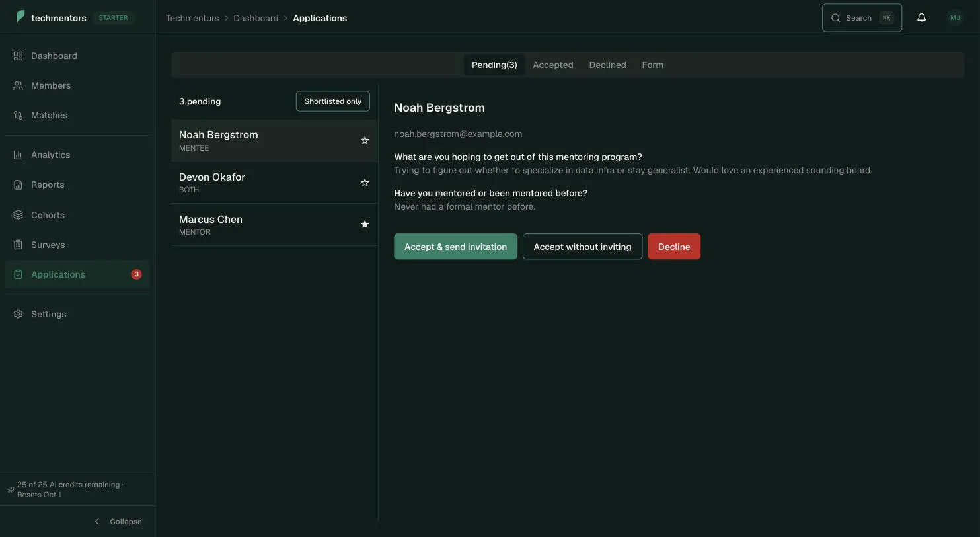Image resolution: width=980 pixels, height=537 pixels.
Task: Click 'Never had a formal mentor before.' answer
Action: pyautogui.click(x=465, y=206)
